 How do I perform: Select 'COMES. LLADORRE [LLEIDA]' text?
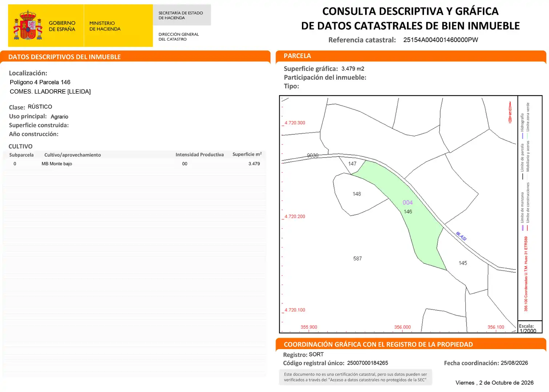50,91
